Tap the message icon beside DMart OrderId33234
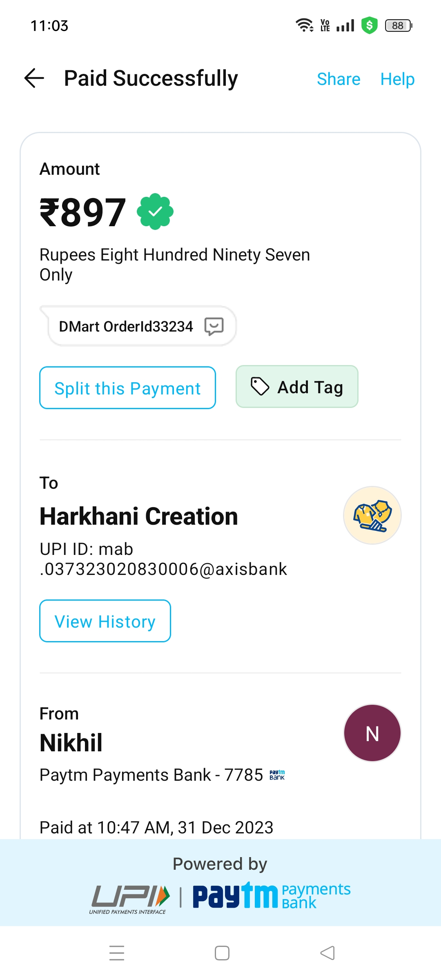The height and width of the screenshot is (980, 441). tap(214, 326)
